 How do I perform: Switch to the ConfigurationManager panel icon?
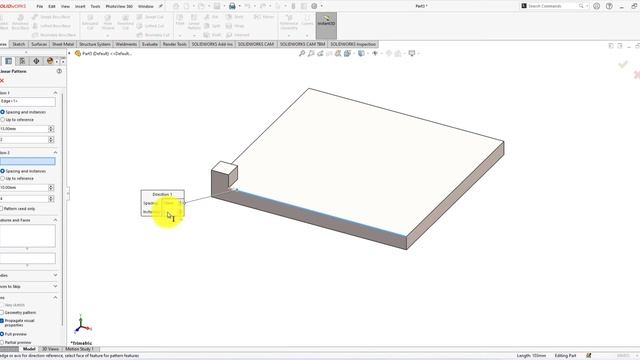coord(22,61)
